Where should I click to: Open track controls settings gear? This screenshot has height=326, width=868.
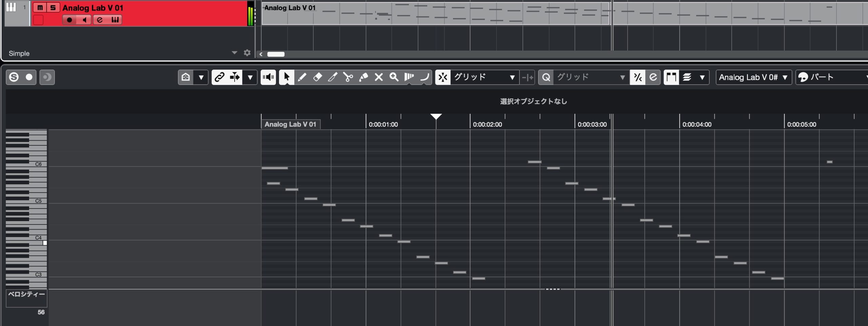(247, 53)
